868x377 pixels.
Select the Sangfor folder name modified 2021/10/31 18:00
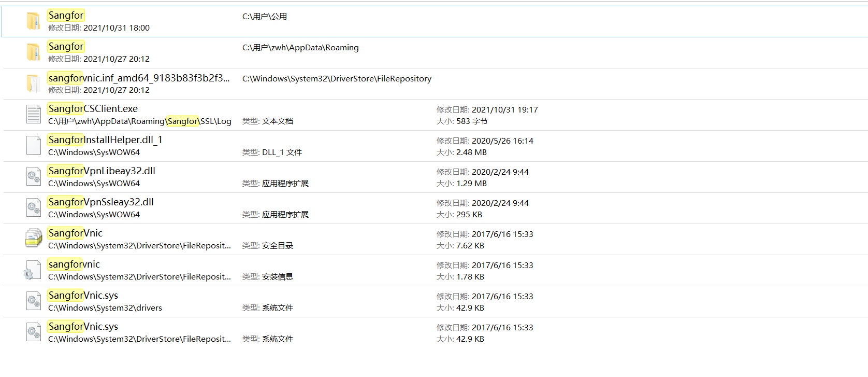tap(66, 16)
